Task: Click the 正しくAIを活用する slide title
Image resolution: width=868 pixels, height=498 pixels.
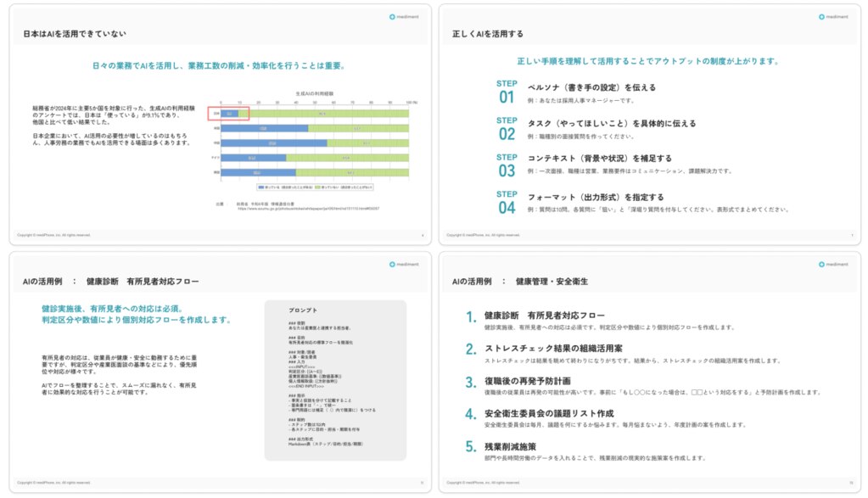Action: 487,34
